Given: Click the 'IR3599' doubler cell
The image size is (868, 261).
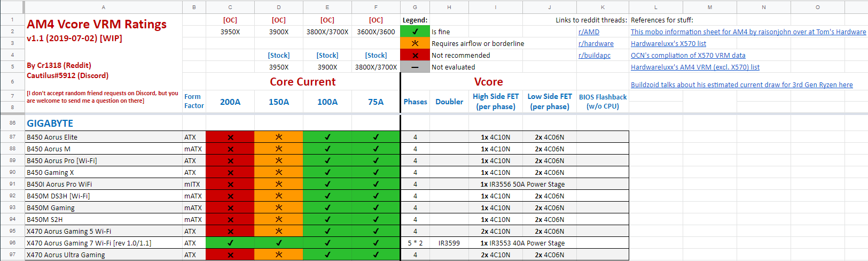Looking at the screenshot, I should coord(449,243).
